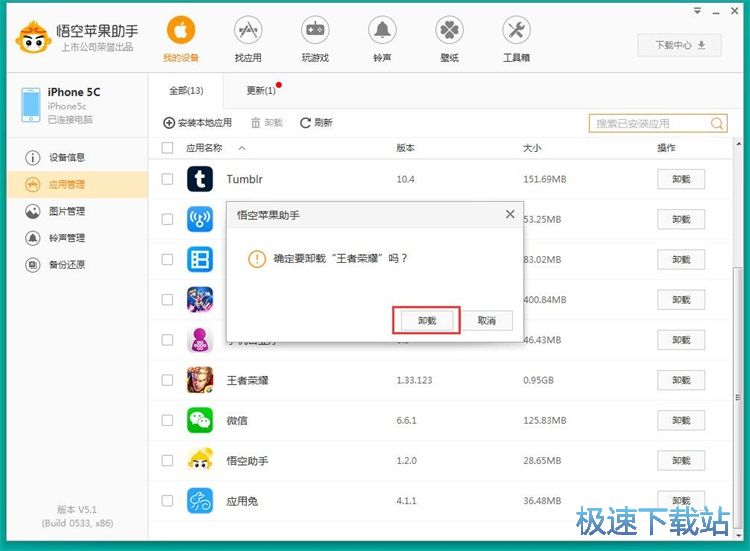
Task: Check the 400.84MB game row checkbox
Action: [x=167, y=299]
